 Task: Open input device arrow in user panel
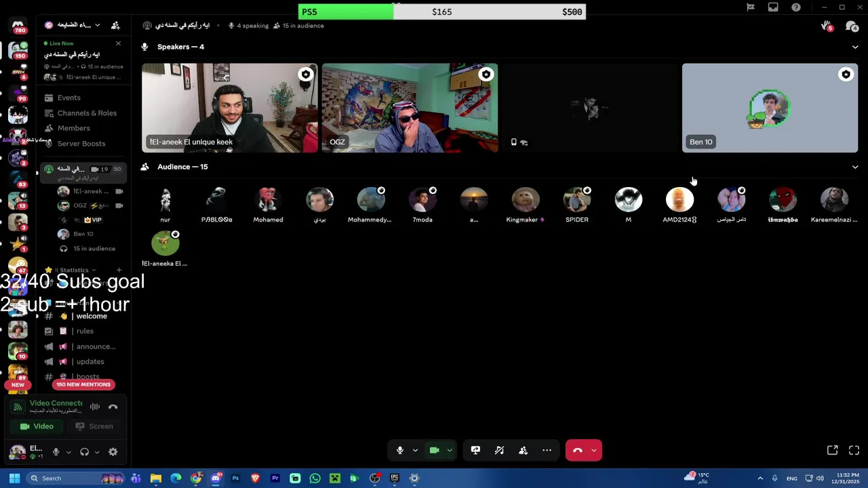coord(68,452)
